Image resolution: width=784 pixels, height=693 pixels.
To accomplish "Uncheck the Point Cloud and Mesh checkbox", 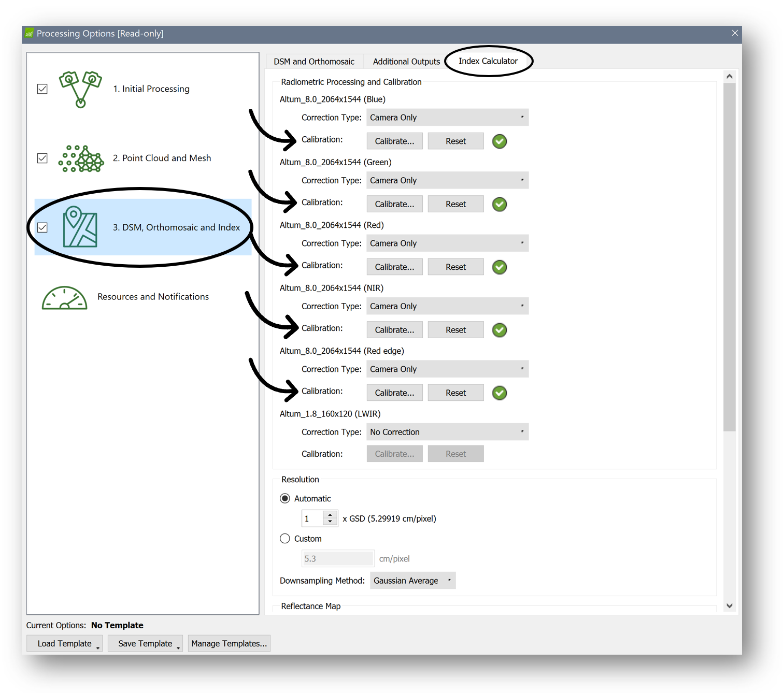I will (42, 158).
